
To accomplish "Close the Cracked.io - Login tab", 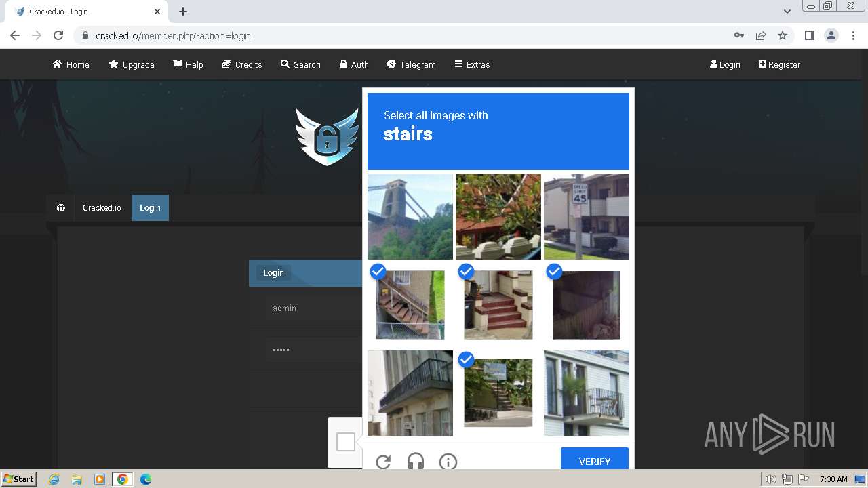I will [x=157, y=12].
